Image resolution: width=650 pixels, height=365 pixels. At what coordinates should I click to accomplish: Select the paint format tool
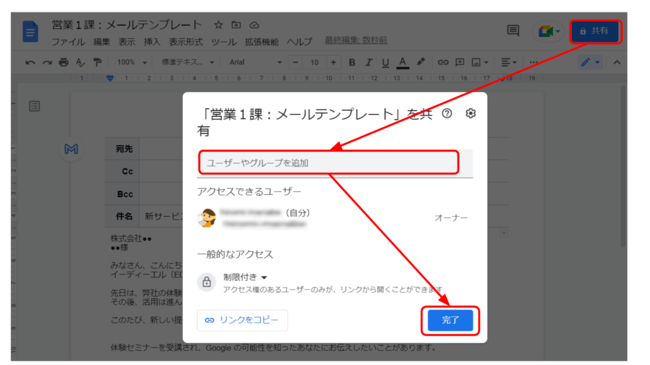tap(97, 63)
